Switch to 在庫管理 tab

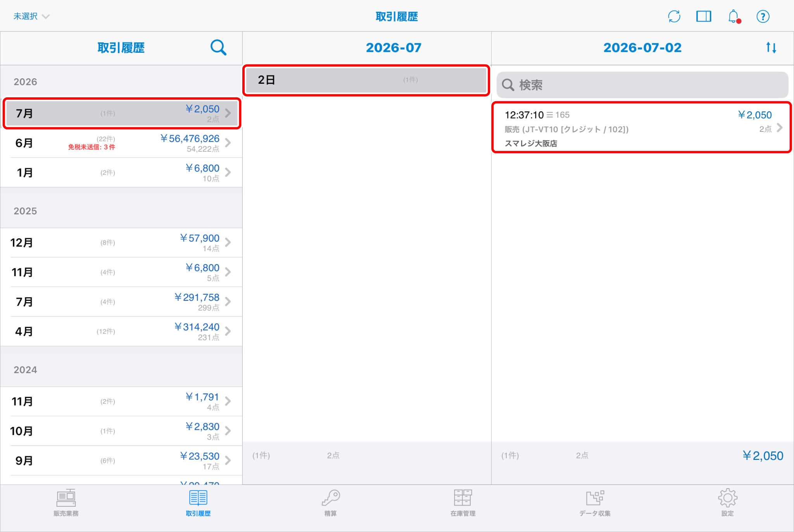463,503
